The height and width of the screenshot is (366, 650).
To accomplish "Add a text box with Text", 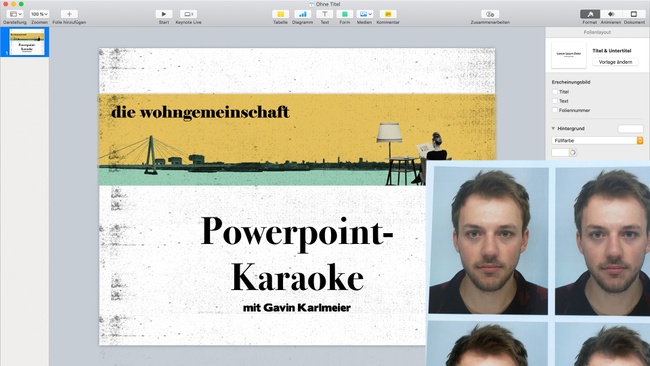I will click(325, 14).
